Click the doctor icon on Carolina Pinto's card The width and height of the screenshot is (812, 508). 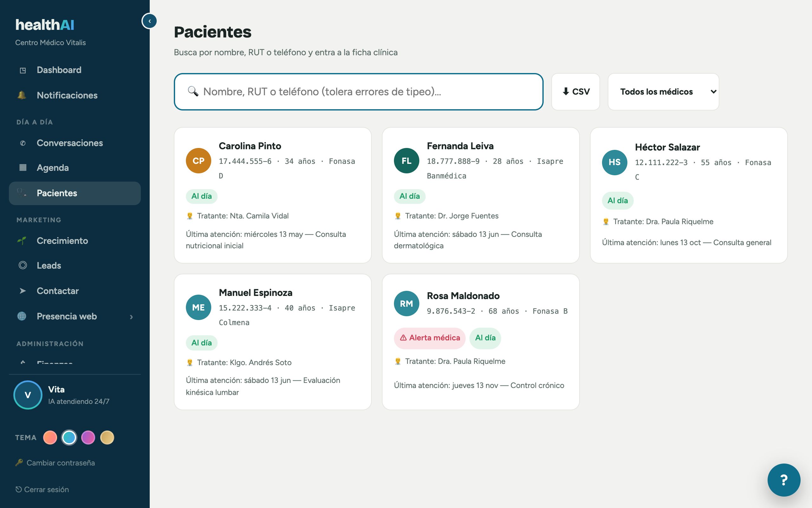(190, 216)
